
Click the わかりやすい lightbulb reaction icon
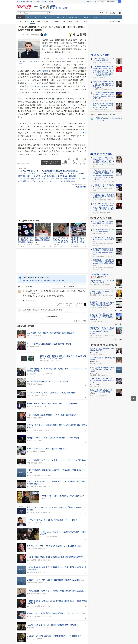point(74,162)
